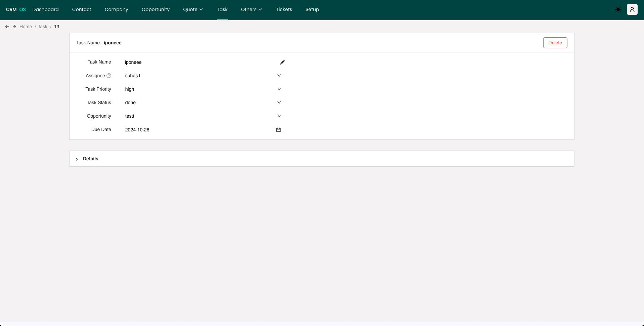Open the Contact page
Screen dimensions: 644x326
click(82, 9)
